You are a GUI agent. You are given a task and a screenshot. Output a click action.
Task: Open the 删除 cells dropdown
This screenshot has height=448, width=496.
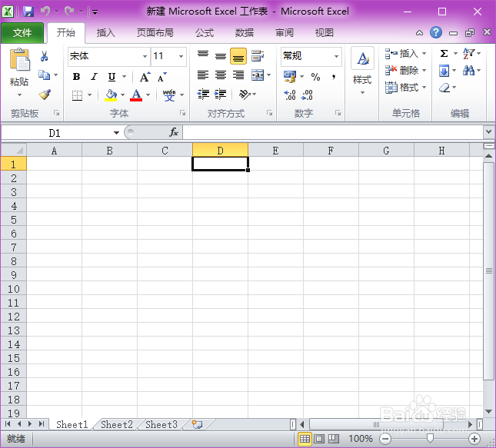pyautogui.click(x=424, y=70)
